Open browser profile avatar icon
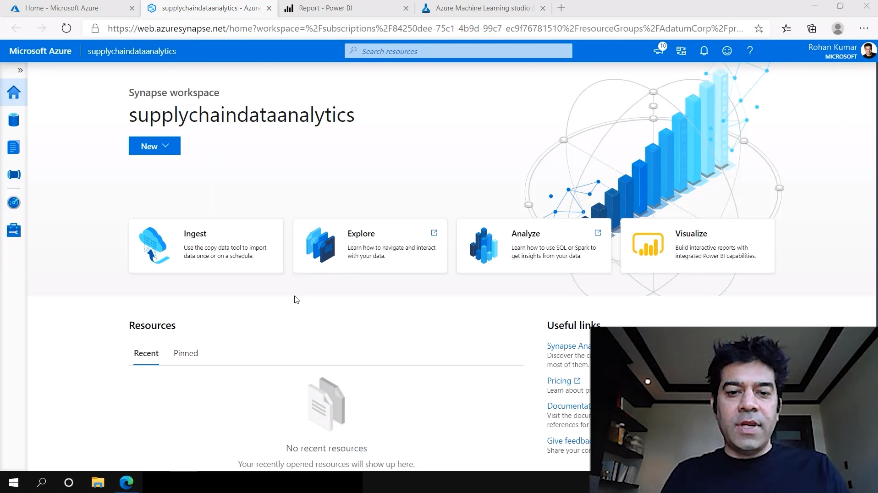 [x=837, y=28]
